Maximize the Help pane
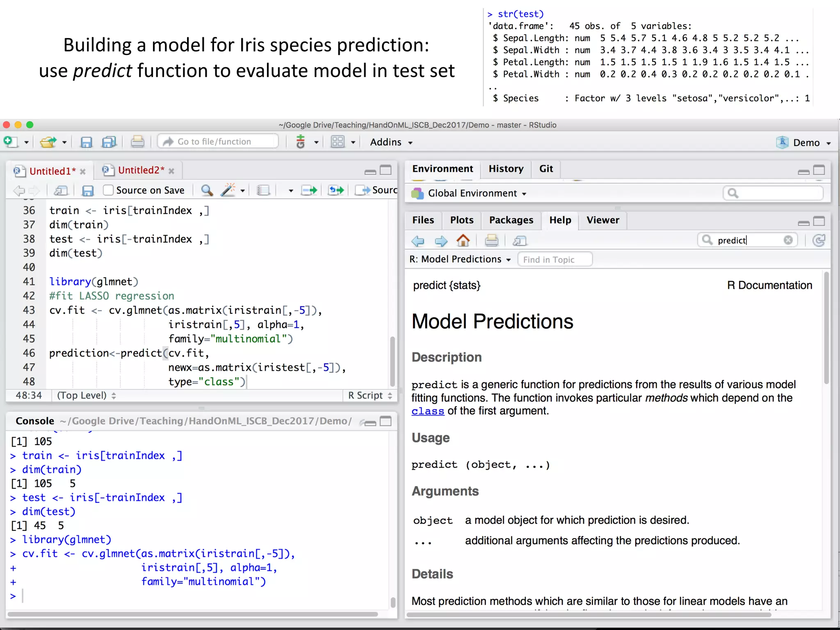 [x=819, y=221]
